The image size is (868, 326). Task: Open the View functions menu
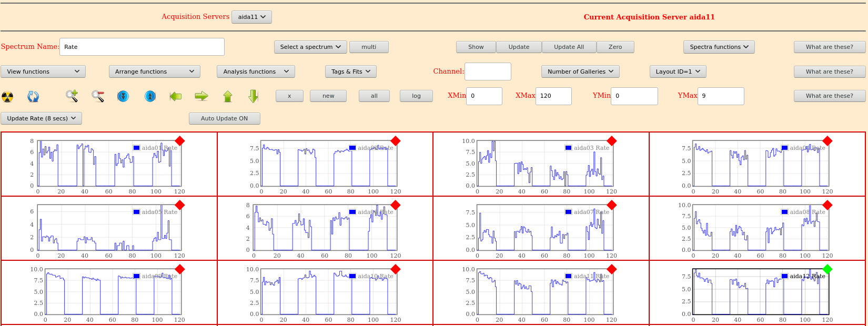tap(43, 72)
